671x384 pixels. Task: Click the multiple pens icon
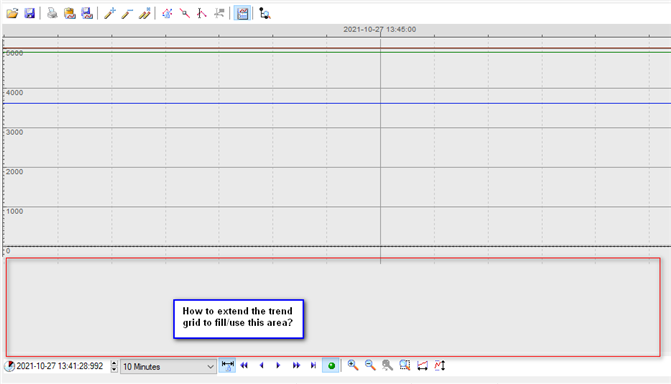[x=144, y=13]
